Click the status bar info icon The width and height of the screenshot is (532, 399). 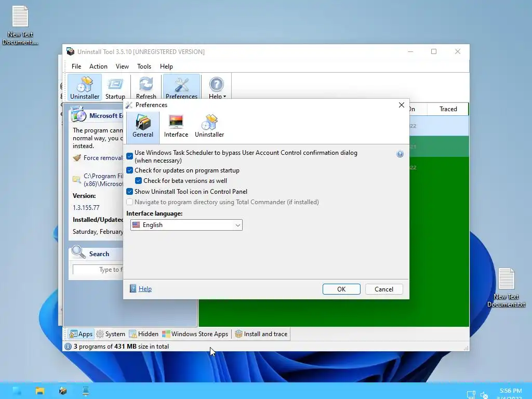pyautogui.click(x=68, y=347)
